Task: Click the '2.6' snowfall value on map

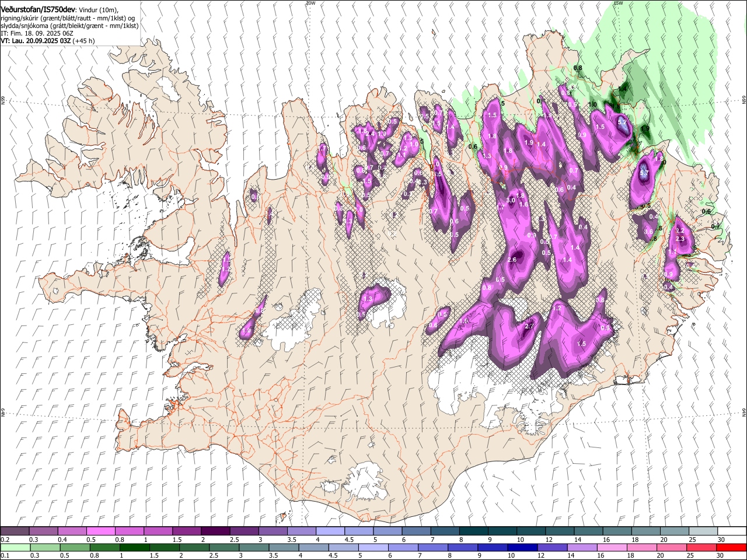Action: 512,260
